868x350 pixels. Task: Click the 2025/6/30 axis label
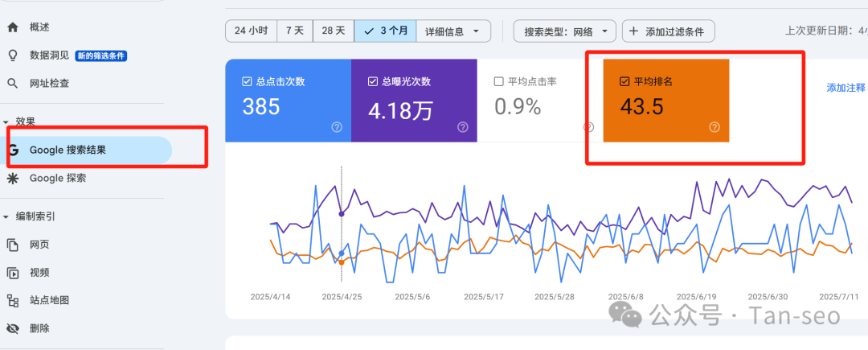pyautogui.click(x=768, y=296)
